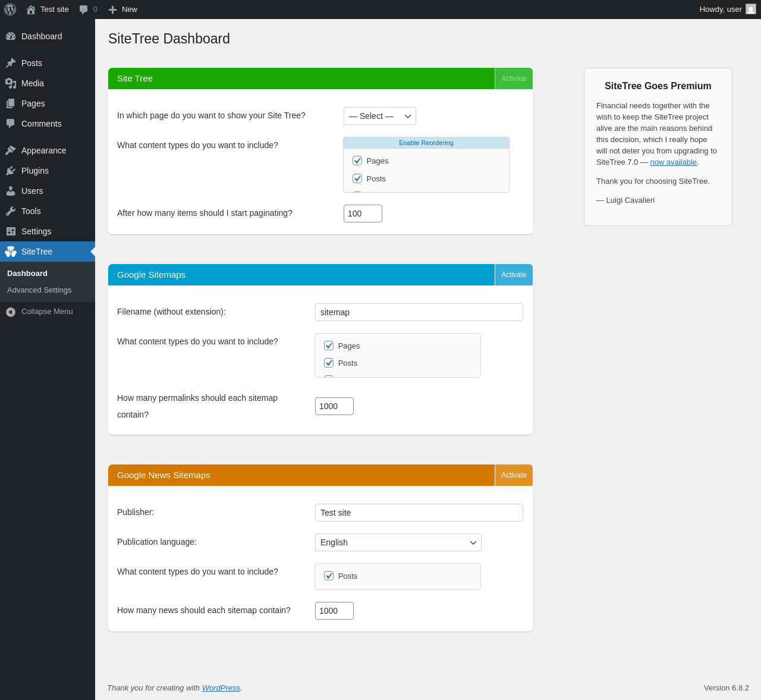Uncheck Pages in the Site Tree content types
The height and width of the screenshot is (700, 761).
pyautogui.click(x=357, y=161)
